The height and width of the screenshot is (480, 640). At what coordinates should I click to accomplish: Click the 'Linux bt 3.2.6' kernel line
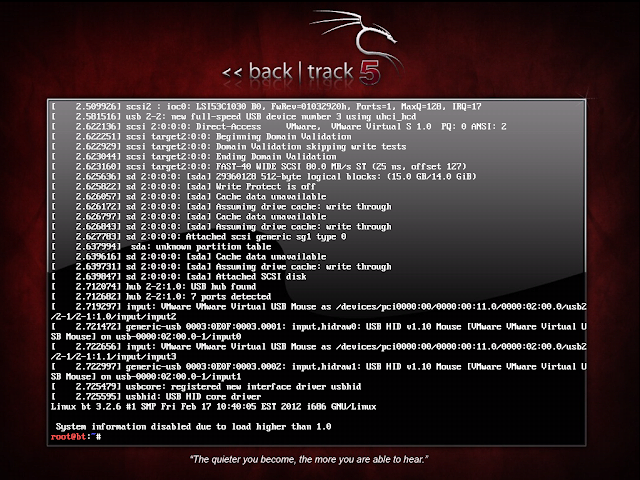[213, 407]
